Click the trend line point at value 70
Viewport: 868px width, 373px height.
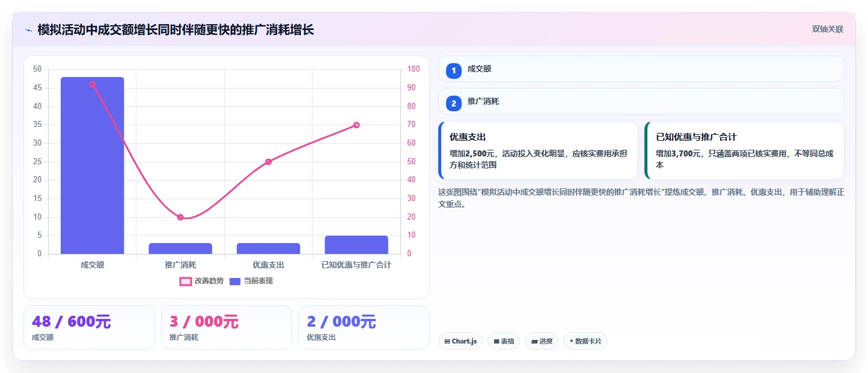(x=356, y=125)
